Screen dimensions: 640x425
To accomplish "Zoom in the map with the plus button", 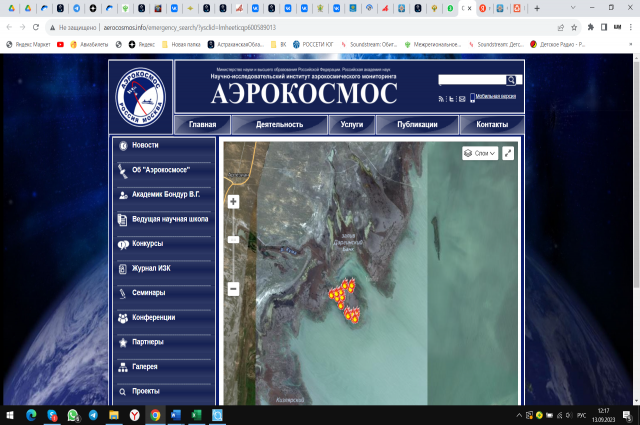I will click(x=233, y=202).
